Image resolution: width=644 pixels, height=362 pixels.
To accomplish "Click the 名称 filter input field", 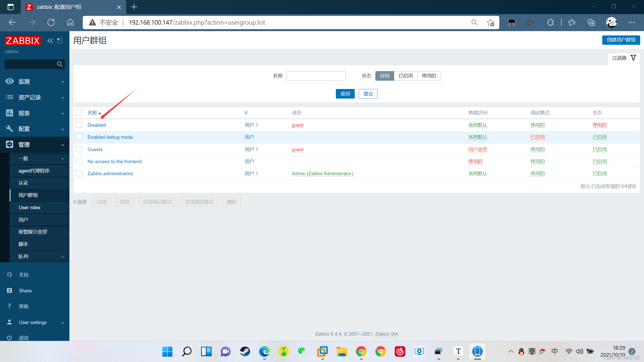I will click(x=316, y=76).
